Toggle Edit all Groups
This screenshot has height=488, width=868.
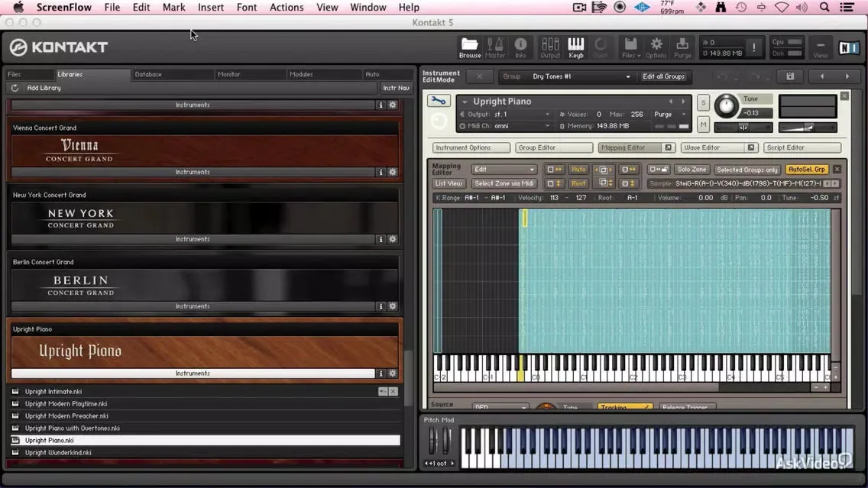pyautogui.click(x=663, y=76)
